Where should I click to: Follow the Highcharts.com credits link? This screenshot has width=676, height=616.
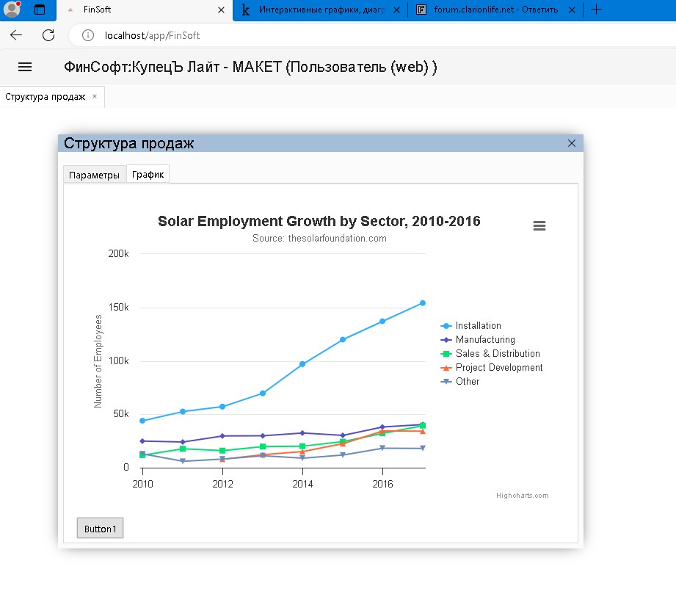(522, 496)
